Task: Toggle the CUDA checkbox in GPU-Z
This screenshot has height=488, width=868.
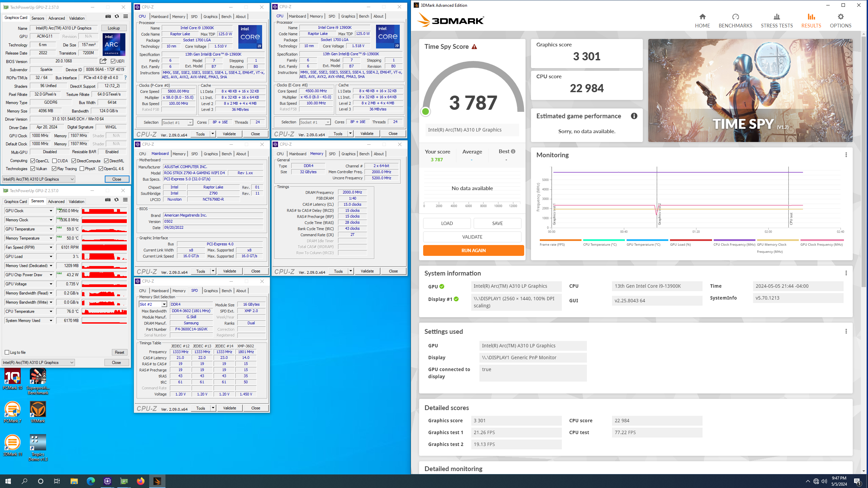Action: pos(54,161)
